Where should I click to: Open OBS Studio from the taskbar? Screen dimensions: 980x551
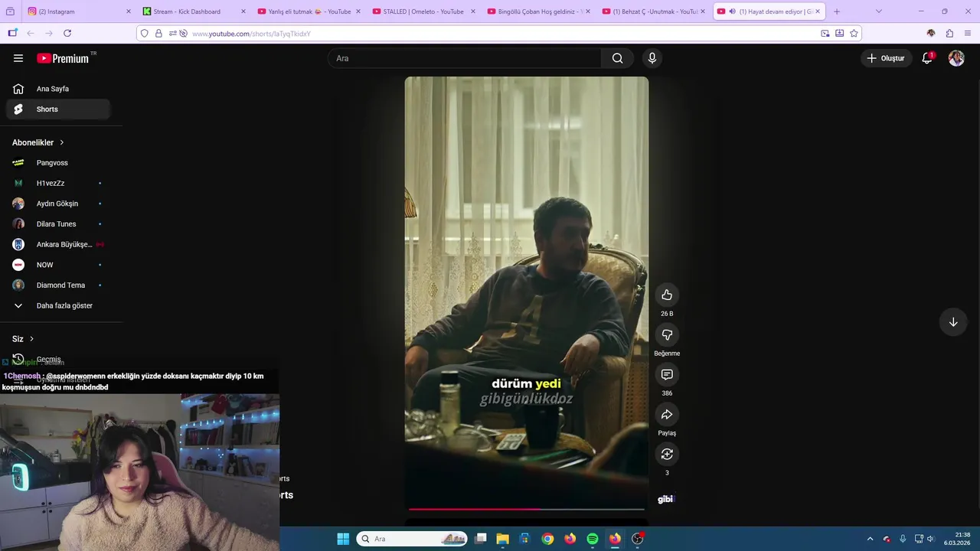(637, 539)
